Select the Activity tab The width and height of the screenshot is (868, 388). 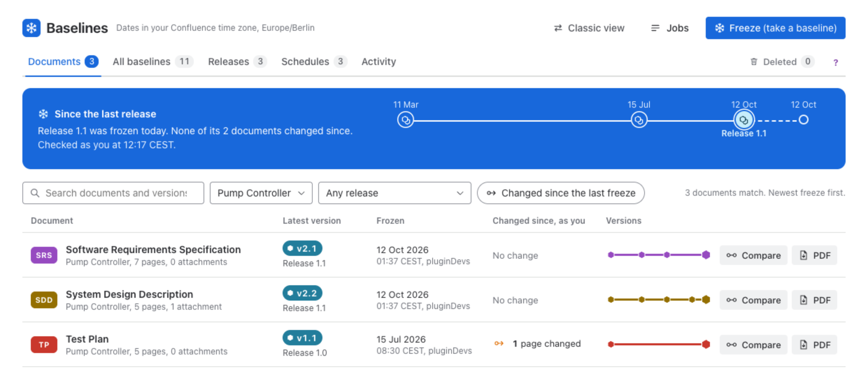pos(379,62)
